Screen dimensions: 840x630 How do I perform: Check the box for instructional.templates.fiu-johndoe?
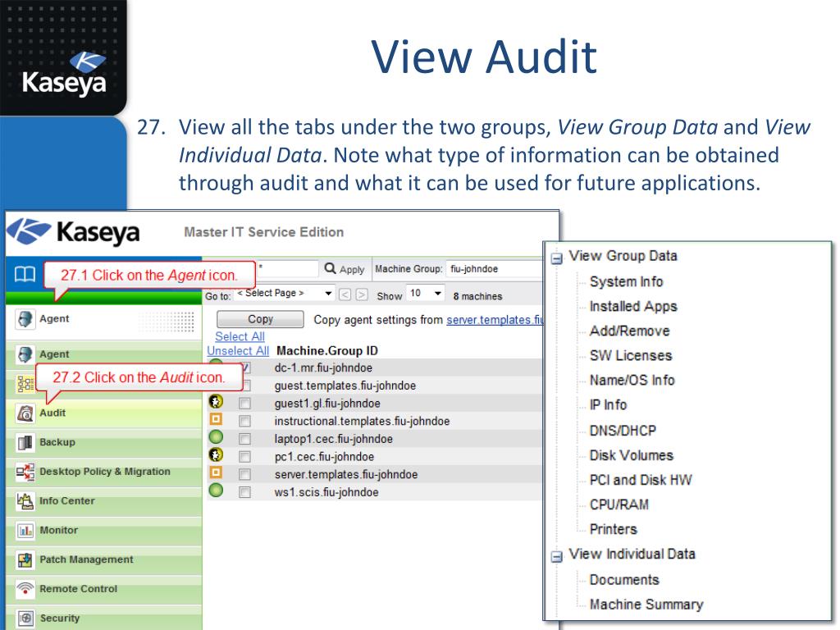tap(244, 421)
